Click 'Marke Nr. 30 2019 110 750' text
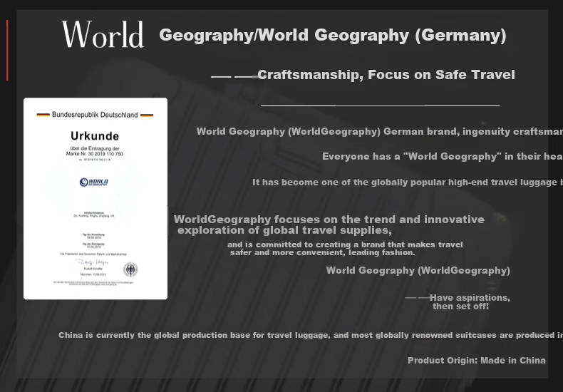 tap(95, 154)
